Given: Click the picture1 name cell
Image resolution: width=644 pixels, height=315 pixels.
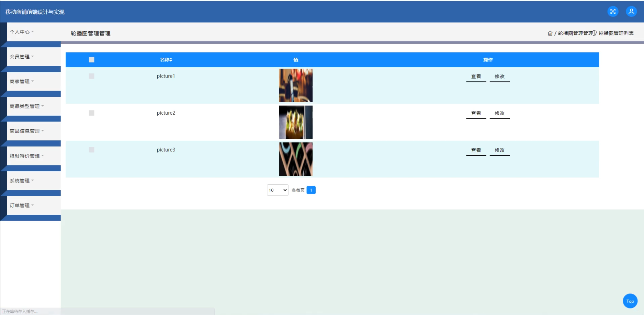Looking at the screenshot, I should tap(166, 76).
